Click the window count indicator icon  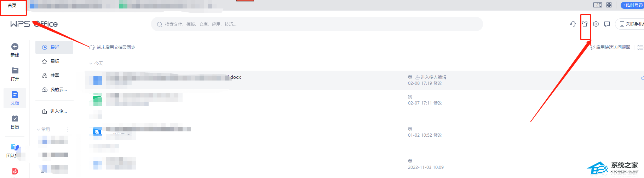click(598, 5)
